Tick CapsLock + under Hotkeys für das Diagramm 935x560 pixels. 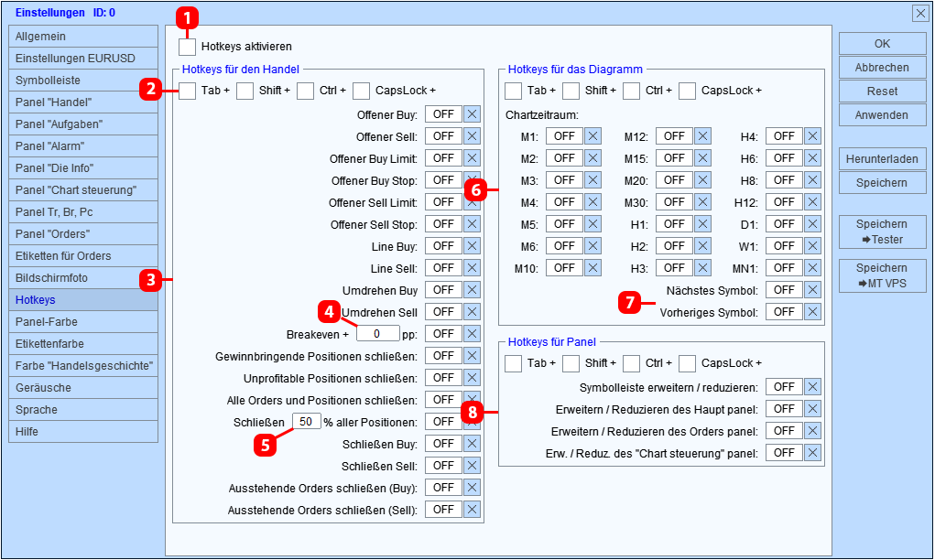click(x=687, y=91)
